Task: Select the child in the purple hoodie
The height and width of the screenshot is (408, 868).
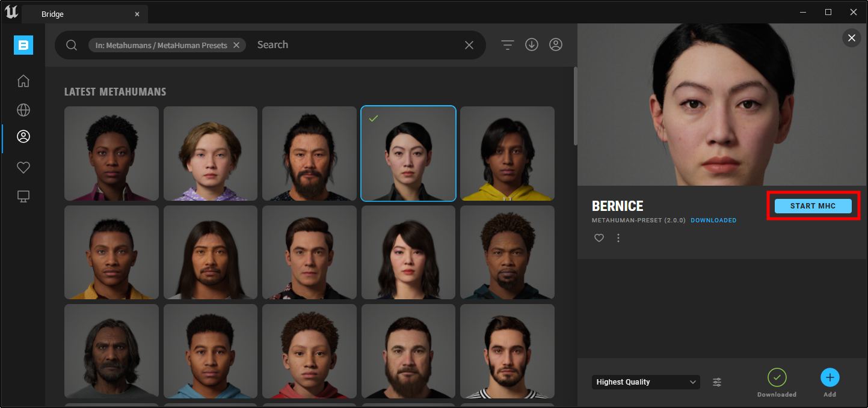Action: (211, 154)
